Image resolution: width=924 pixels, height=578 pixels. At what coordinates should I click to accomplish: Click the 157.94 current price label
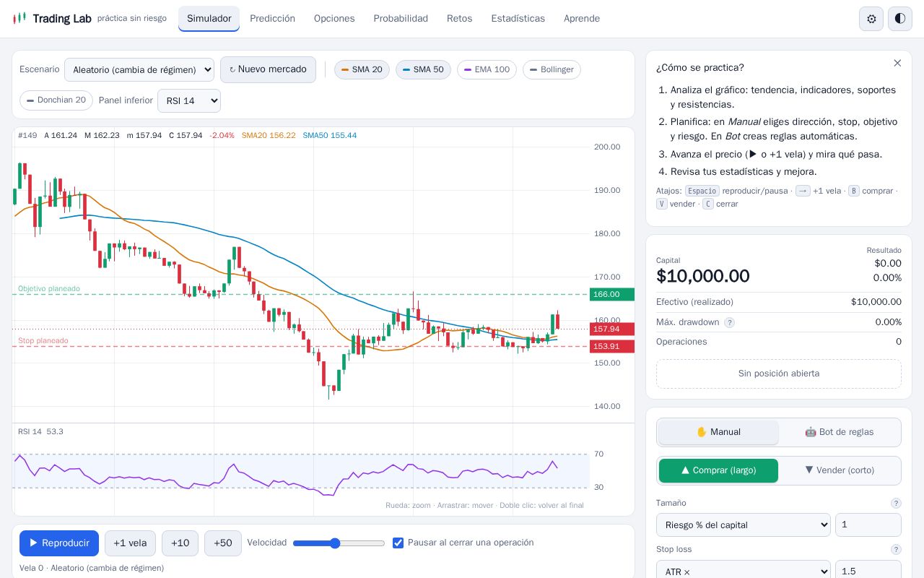point(612,329)
